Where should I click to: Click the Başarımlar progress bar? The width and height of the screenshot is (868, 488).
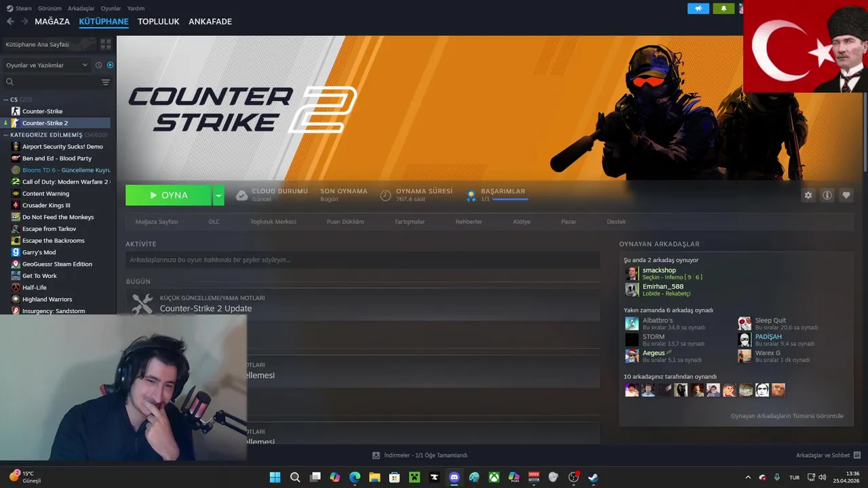[510, 199]
